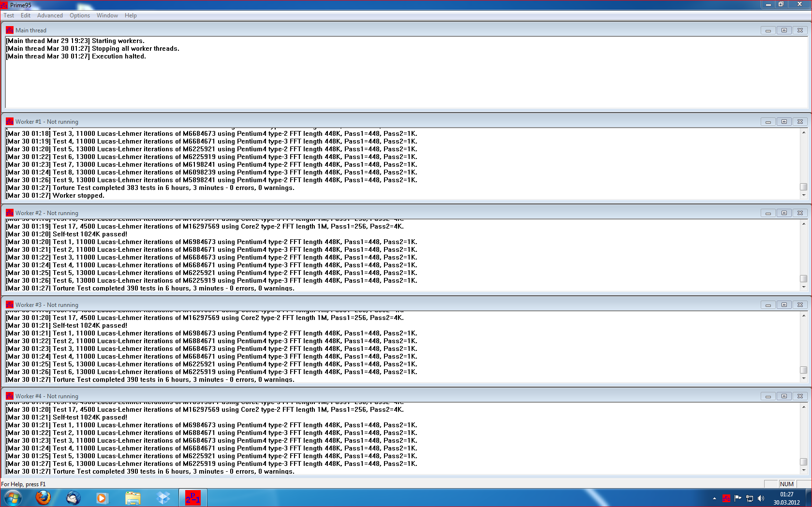
Task: Click 'For Help, press F1' status text
Action: [x=23, y=484]
